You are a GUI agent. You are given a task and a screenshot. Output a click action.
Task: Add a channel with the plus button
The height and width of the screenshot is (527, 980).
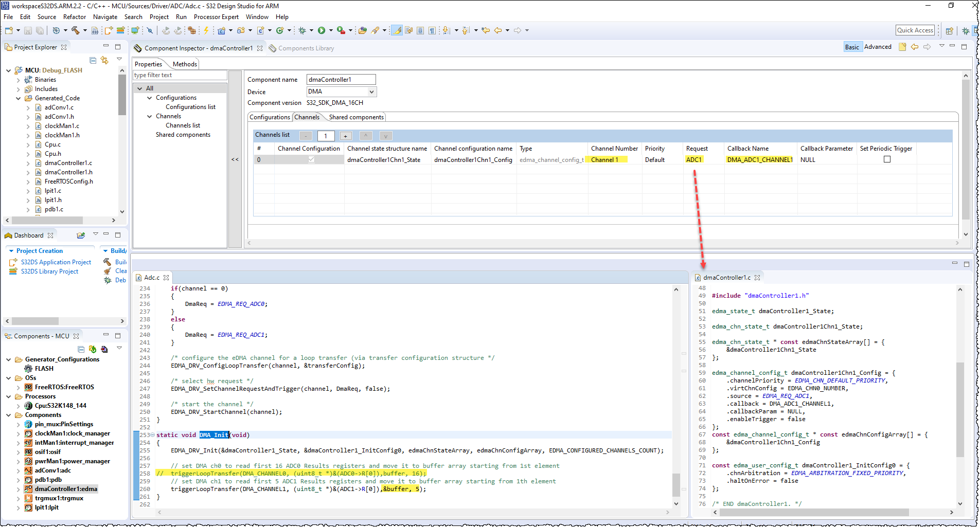coord(346,136)
